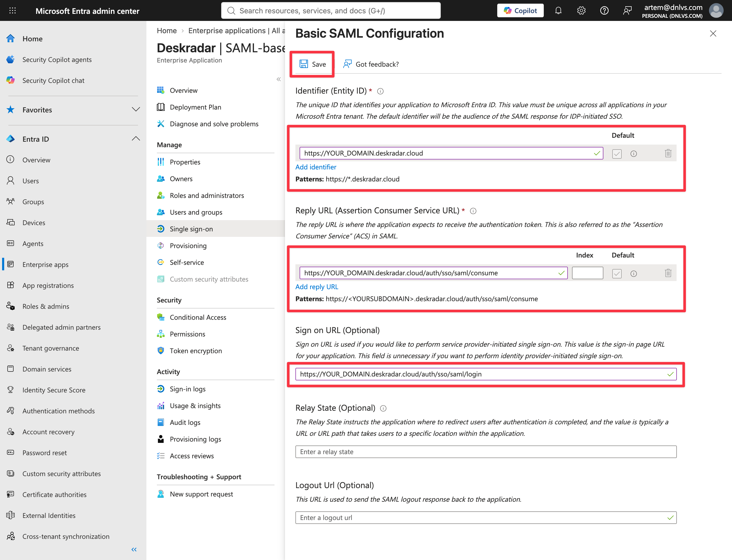Click the Agents icon in sidebar
The image size is (732, 560).
[11, 243]
